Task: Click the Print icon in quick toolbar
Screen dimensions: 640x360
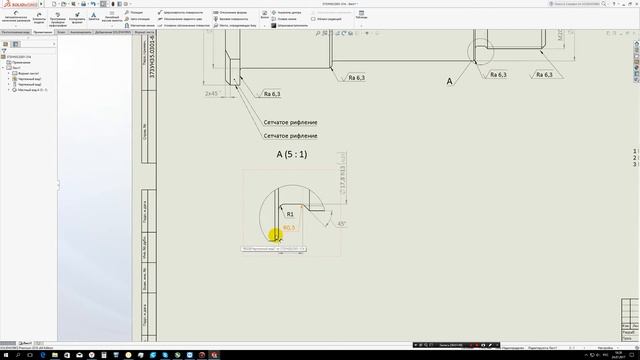Action: [83, 4]
